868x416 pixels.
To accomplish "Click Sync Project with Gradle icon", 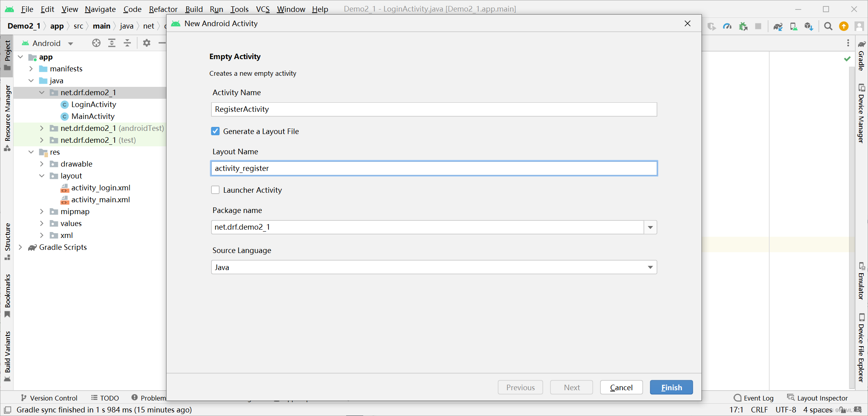I will coord(778,26).
